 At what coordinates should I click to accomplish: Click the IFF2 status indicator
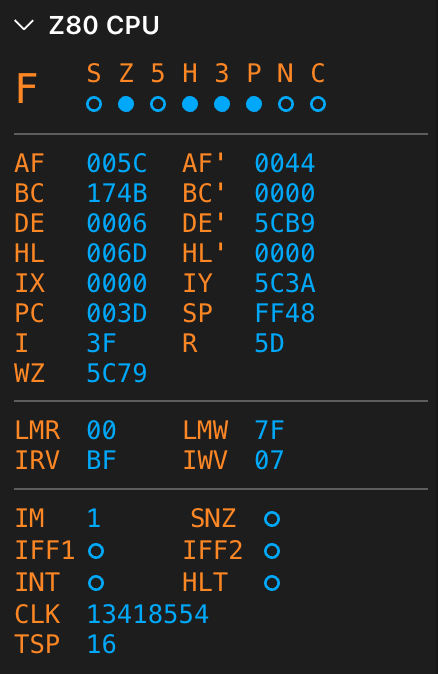272,551
